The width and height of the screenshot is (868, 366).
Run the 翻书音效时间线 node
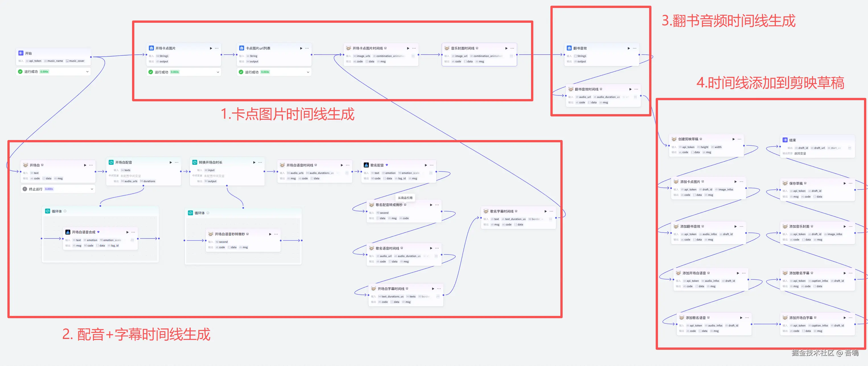[x=630, y=89]
